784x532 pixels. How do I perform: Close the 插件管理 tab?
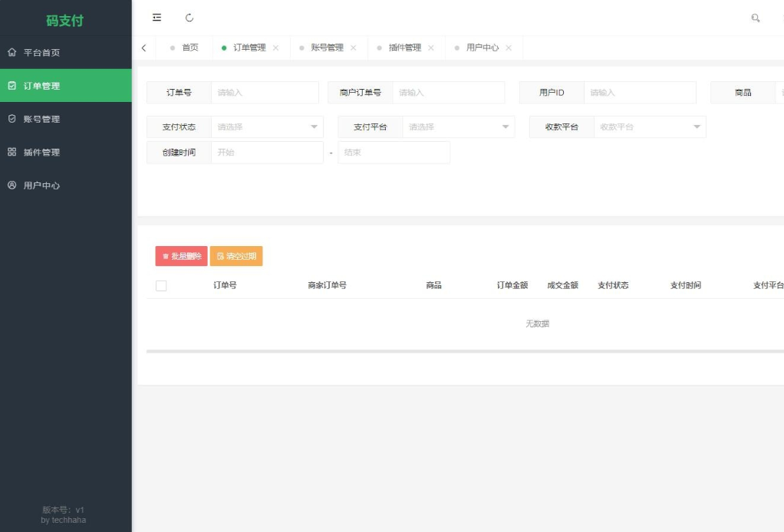(430, 48)
